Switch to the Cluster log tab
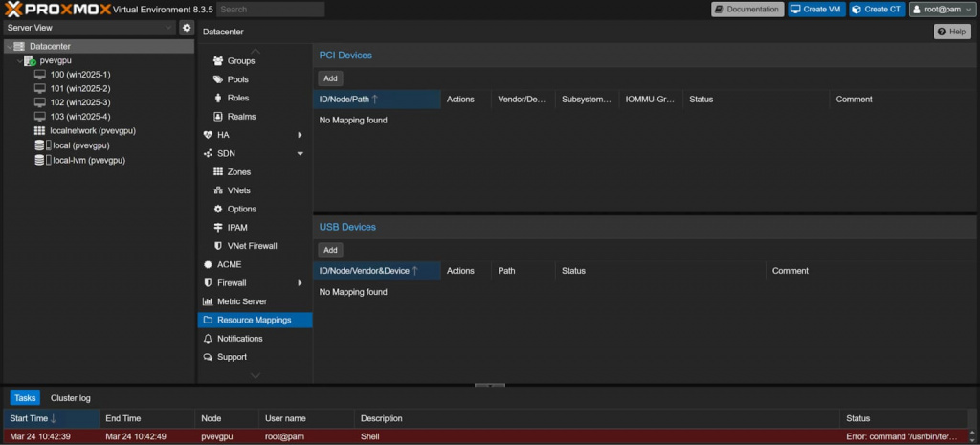The height and width of the screenshot is (445, 980). [x=71, y=398]
